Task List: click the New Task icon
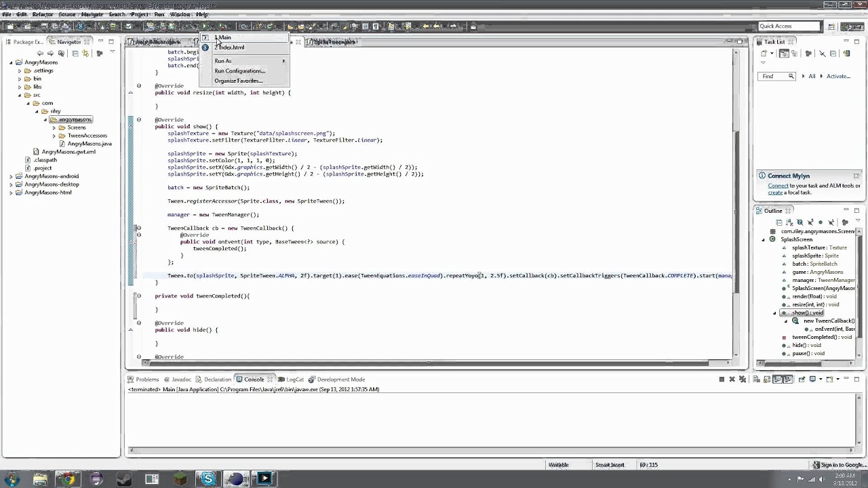Viewport: 868px width, 488px height. pos(762,54)
